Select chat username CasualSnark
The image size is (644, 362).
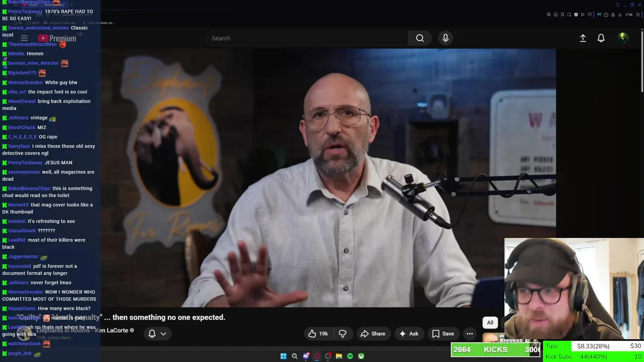click(22, 231)
